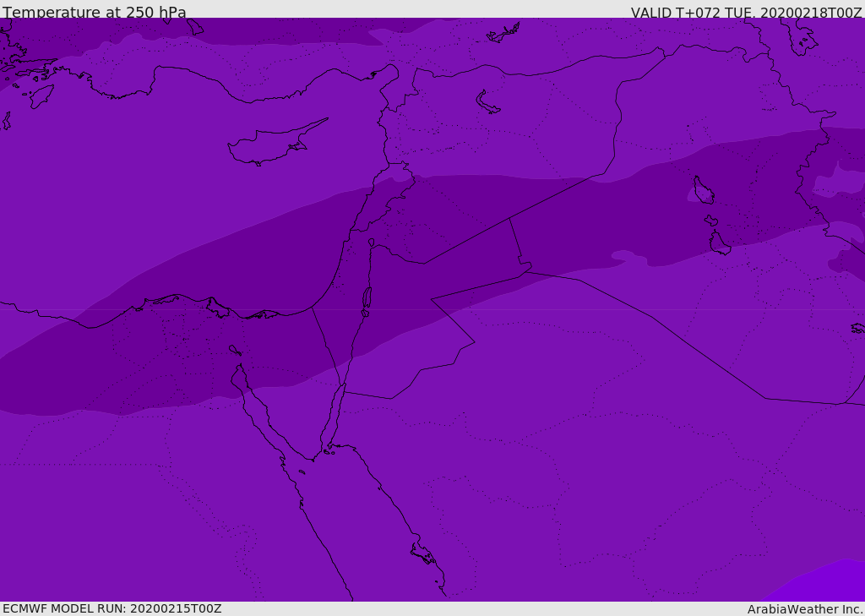Click the bright violet patch in bottom-right corner

tap(822, 582)
